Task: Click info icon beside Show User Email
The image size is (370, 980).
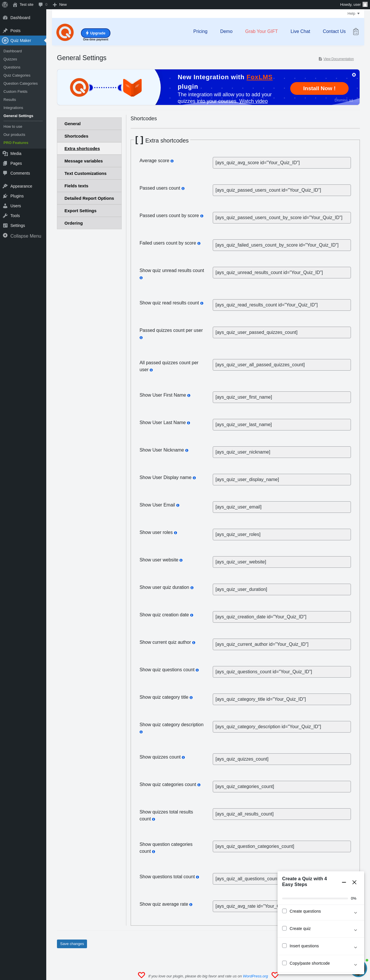Action: tap(177, 505)
